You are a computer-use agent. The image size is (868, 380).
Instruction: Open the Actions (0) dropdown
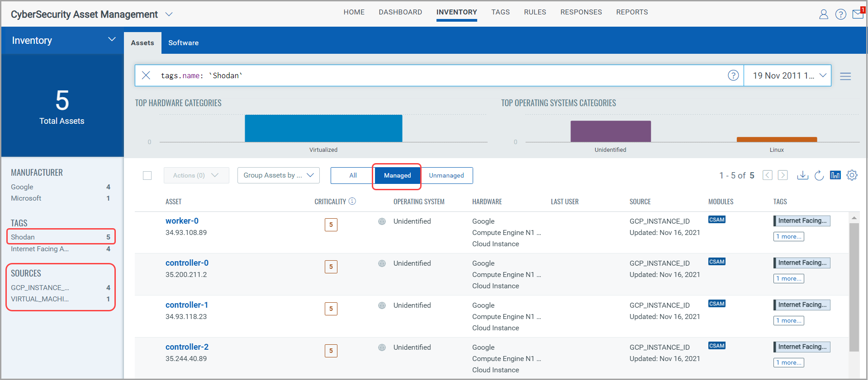(x=196, y=175)
